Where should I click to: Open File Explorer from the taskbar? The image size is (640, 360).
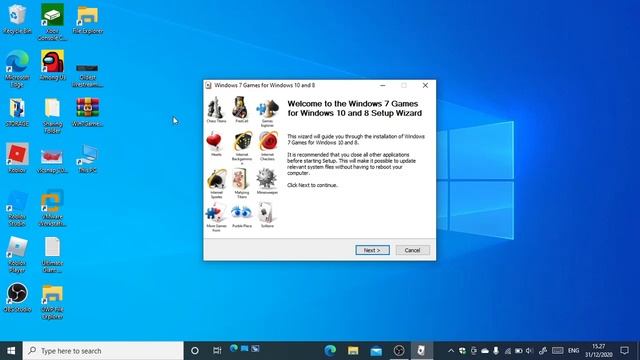(x=353, y=351)
